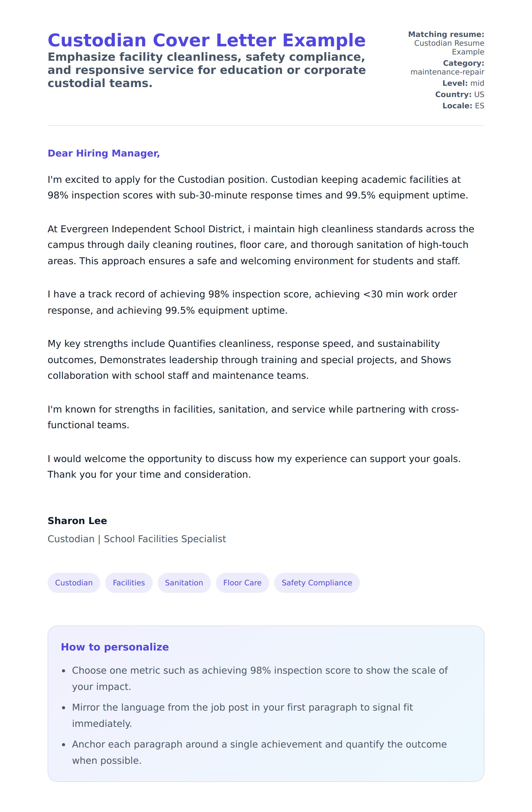Select the Facilities tag pill
The image size is (532, 812).
[x=129, y=583]
